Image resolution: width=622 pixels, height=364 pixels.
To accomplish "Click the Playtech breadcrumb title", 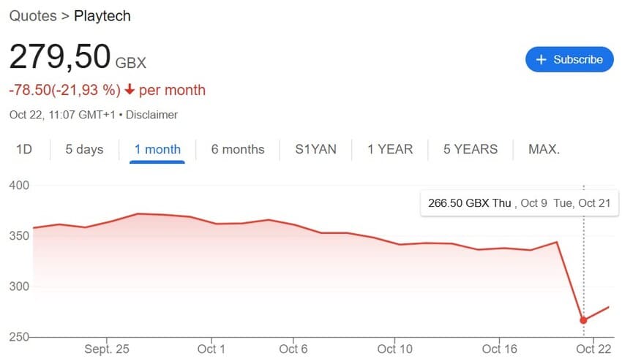I will [x=103, y=15].
